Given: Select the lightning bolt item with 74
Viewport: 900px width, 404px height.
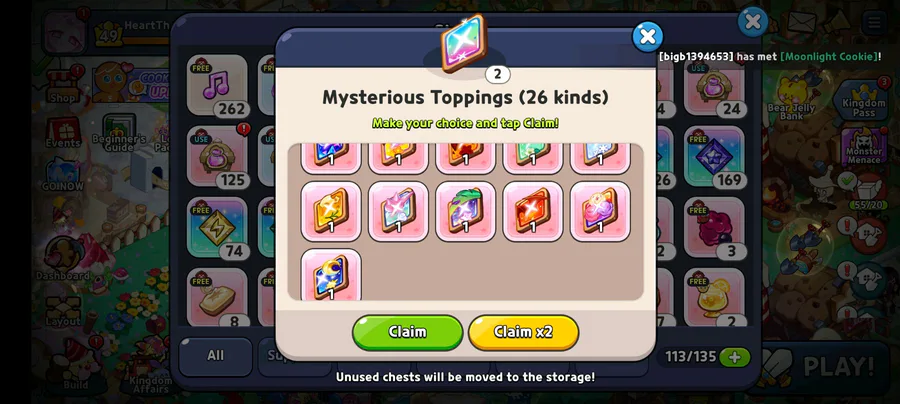Looking at the screenshot, I should pyautogui.click(x=218, y=228).
